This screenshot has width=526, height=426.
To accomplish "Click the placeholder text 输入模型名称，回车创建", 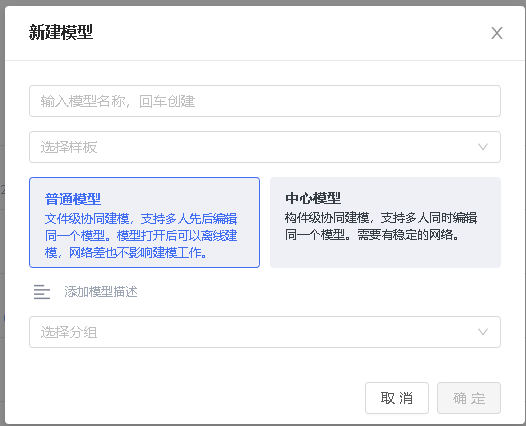I will tap(118, 101).
